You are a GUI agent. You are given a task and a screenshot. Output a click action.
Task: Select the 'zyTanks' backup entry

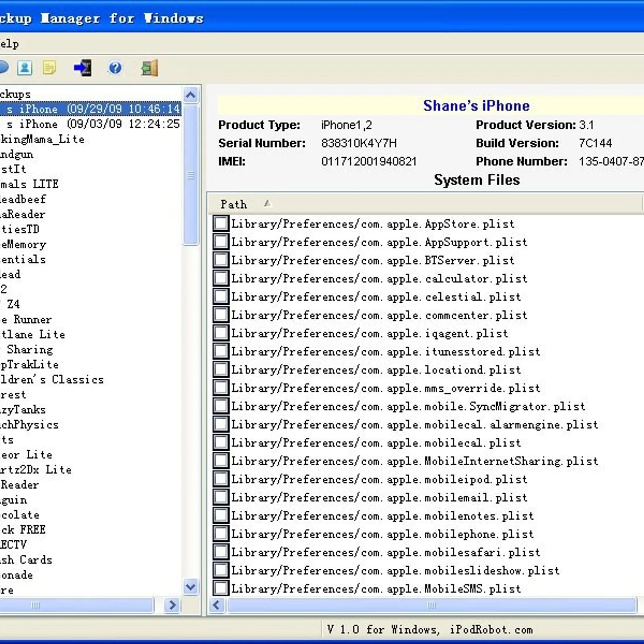(23, 409)
